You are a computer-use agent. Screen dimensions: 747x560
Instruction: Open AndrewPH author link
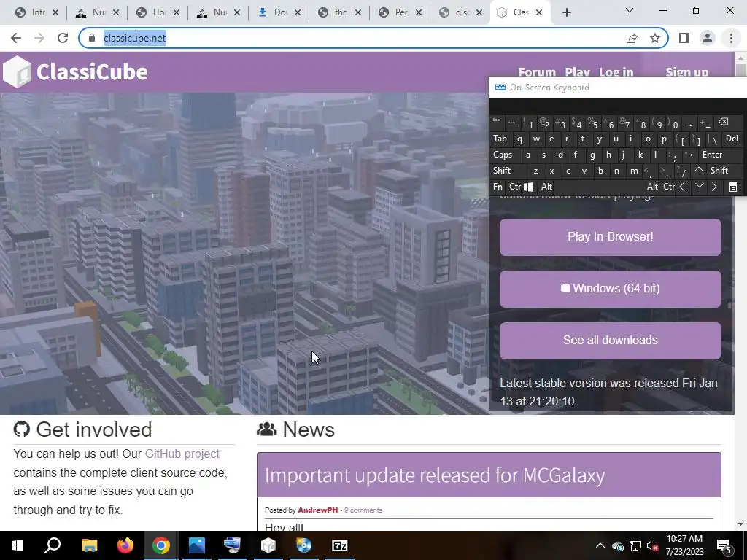[318, 510]
